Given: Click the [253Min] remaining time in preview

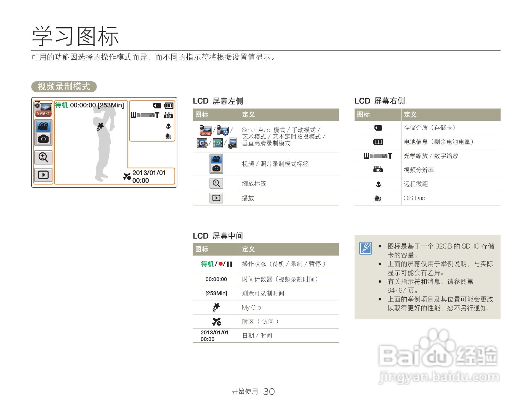Looking at the screenshot, I should (x=111, y=105).
